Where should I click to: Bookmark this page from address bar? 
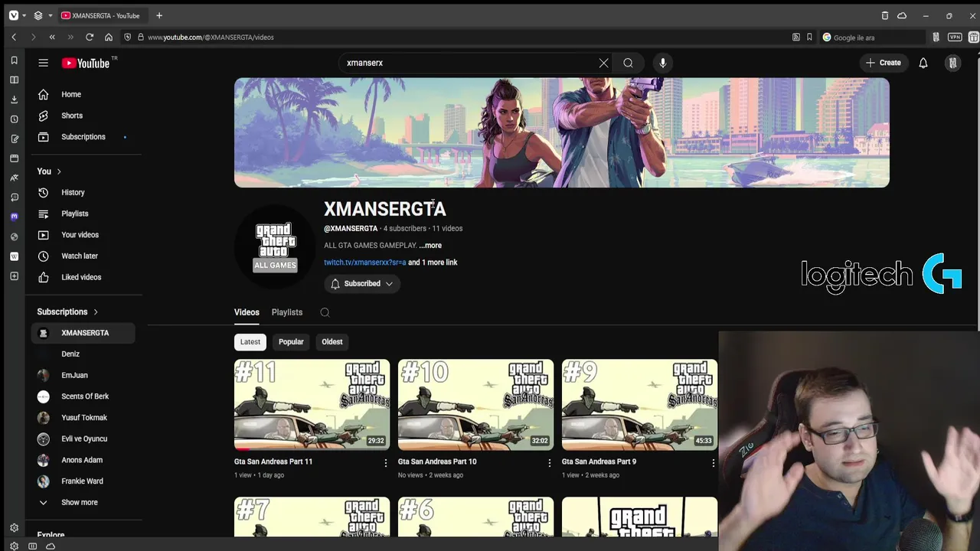(809, 37)
